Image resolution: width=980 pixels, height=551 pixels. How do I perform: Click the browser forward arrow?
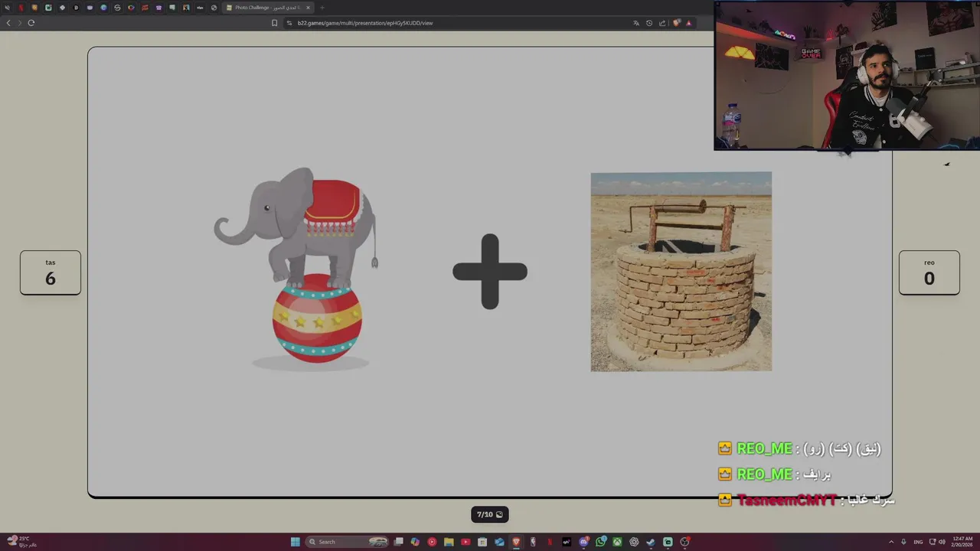[20, 23]
